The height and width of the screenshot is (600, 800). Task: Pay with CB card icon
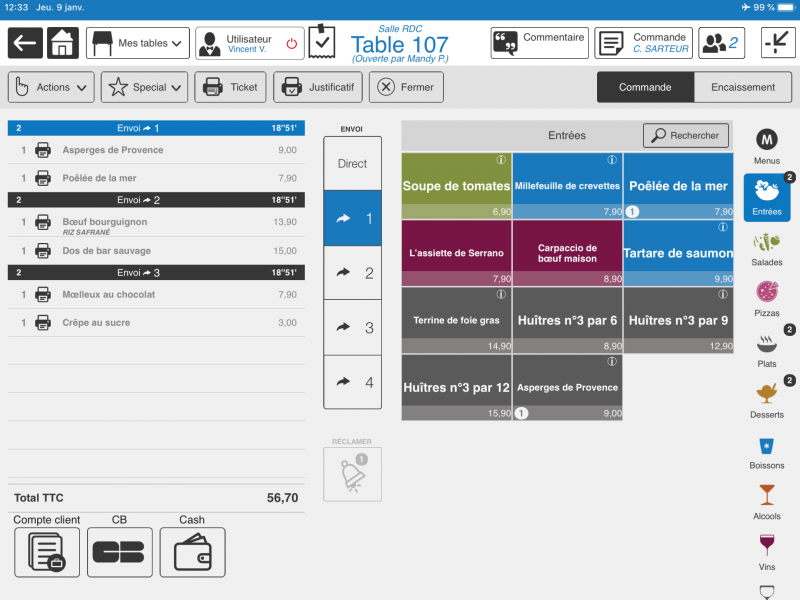click(119, 552)
